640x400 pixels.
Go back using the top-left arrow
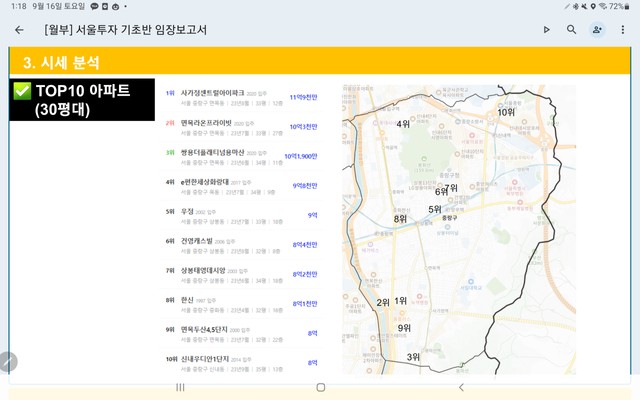point(19,30)
